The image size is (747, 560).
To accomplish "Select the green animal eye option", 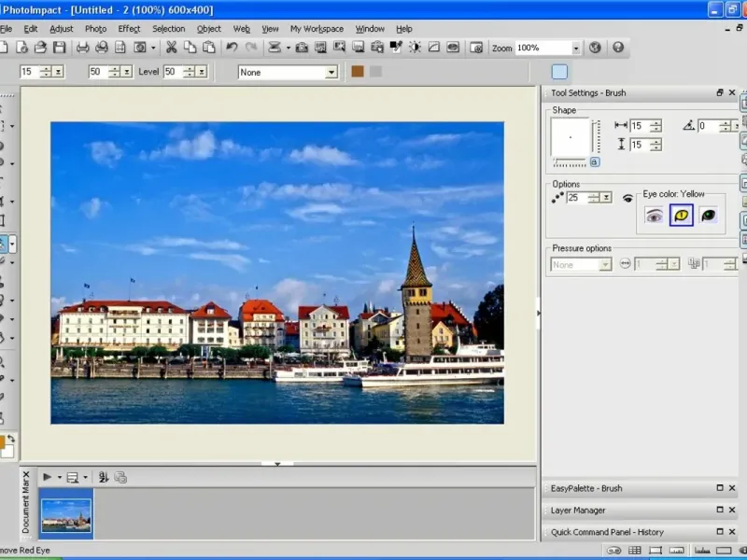I will point(709,216).
